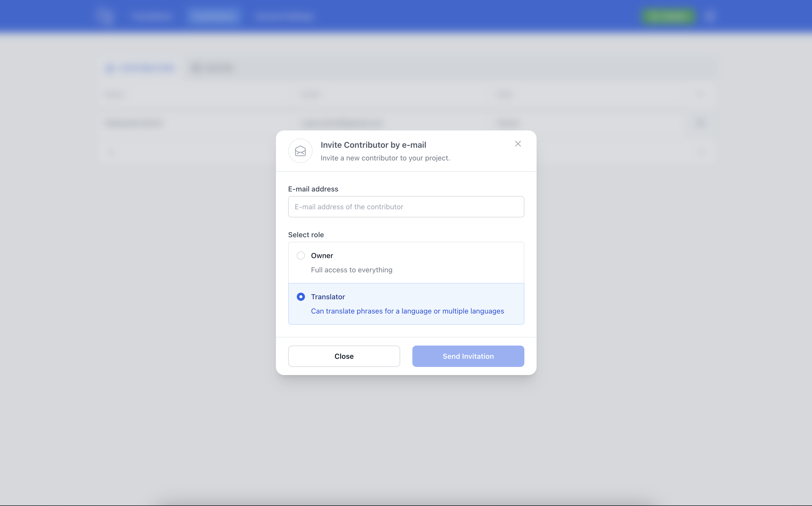Click the Send Invitation button

(468, 356)
